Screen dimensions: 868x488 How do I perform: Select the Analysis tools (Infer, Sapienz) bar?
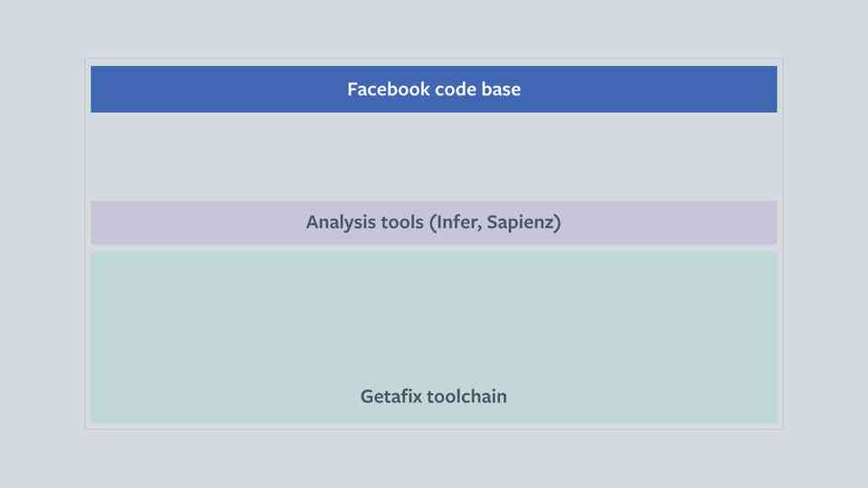click(x=433, y=222)
